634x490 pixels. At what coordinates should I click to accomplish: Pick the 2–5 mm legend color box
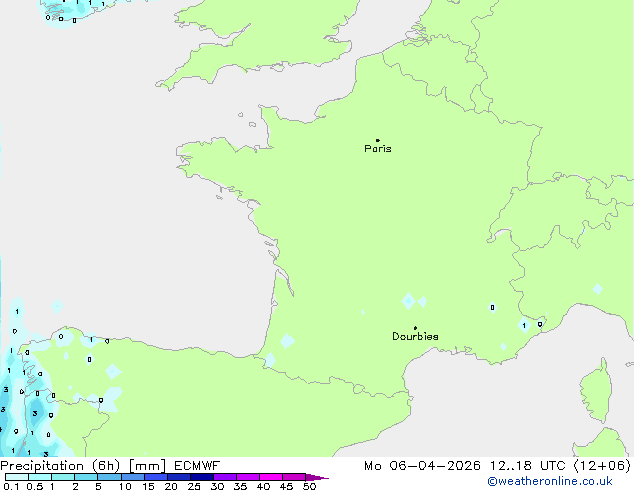(x=86, y=477)
